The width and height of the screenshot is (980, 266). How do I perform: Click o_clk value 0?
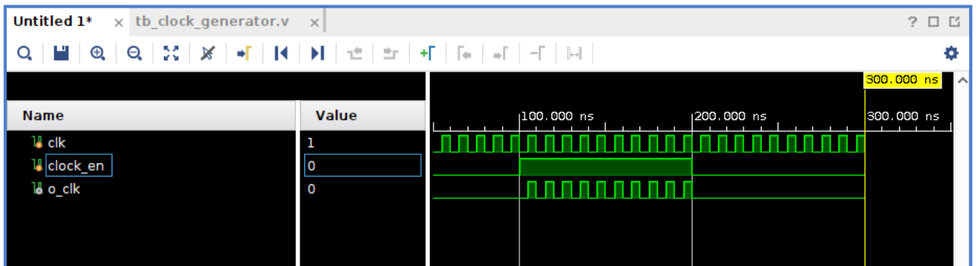tap(311, 189)
